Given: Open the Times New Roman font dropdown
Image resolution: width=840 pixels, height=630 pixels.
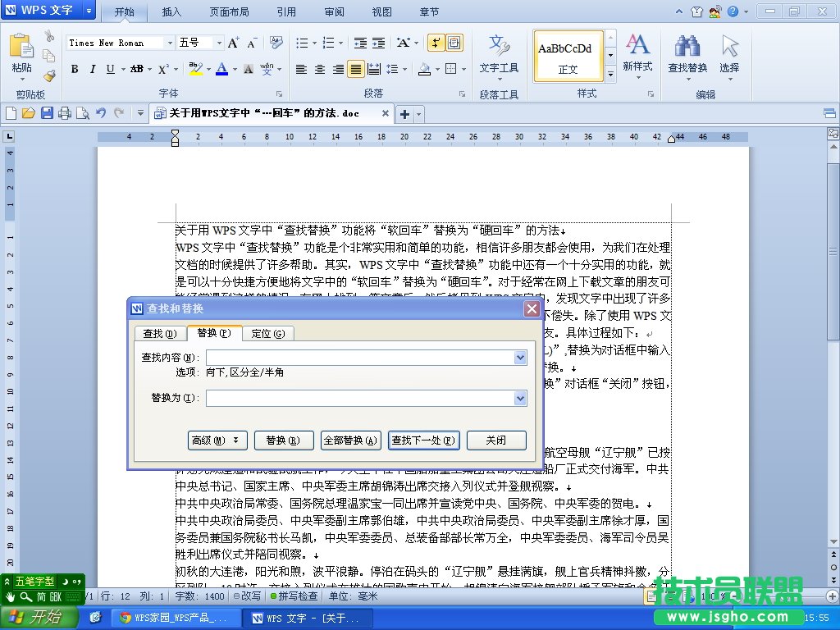Looking at the screenshot, I should pos(170,43).
